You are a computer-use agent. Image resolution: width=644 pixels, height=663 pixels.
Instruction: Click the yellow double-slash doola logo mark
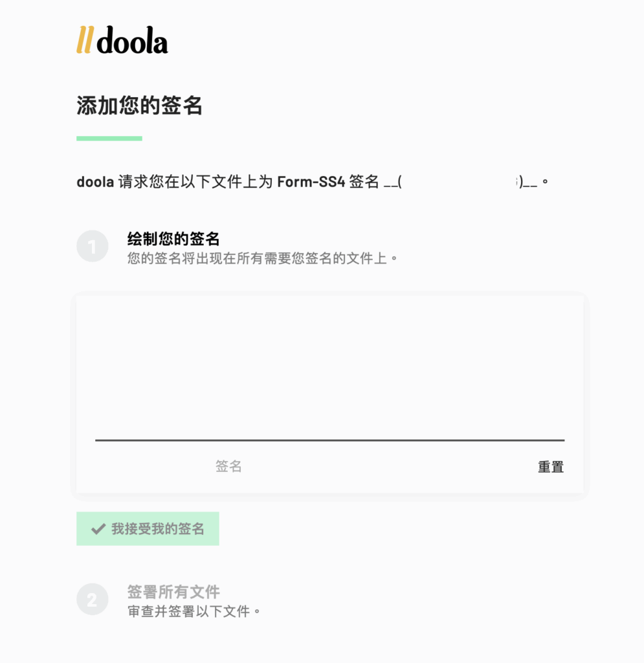(85, 40)
